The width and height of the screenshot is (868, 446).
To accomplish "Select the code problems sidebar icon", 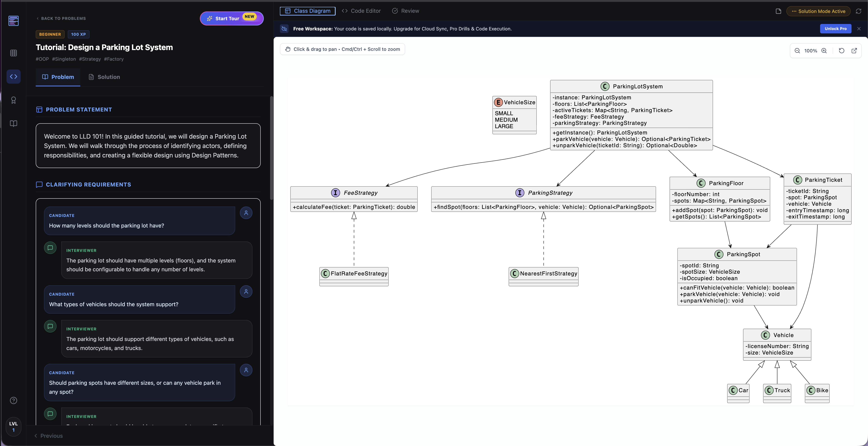I will [14, 77].
